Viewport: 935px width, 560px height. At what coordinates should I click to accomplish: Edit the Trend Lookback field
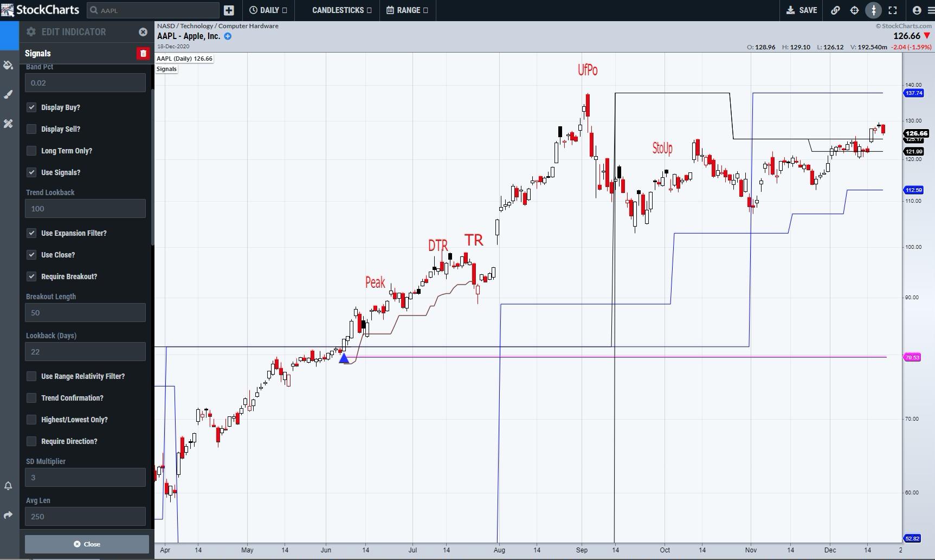tap(85, 209)
